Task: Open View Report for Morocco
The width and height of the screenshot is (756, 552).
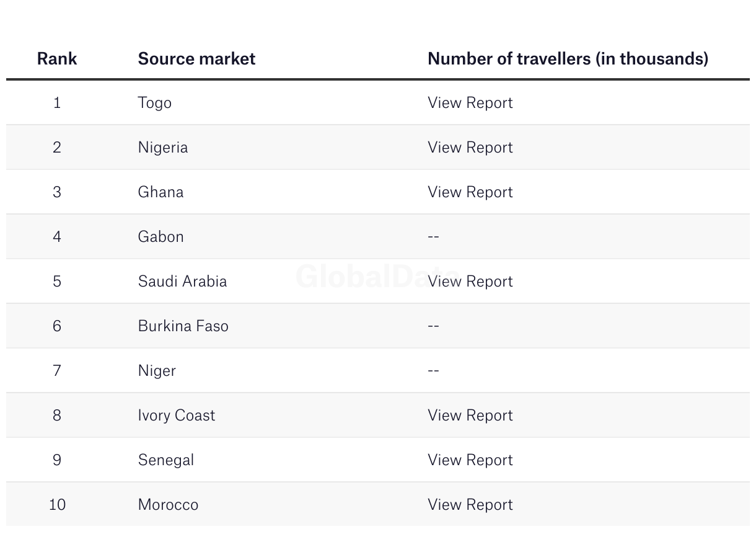Action: pos(470,505)
